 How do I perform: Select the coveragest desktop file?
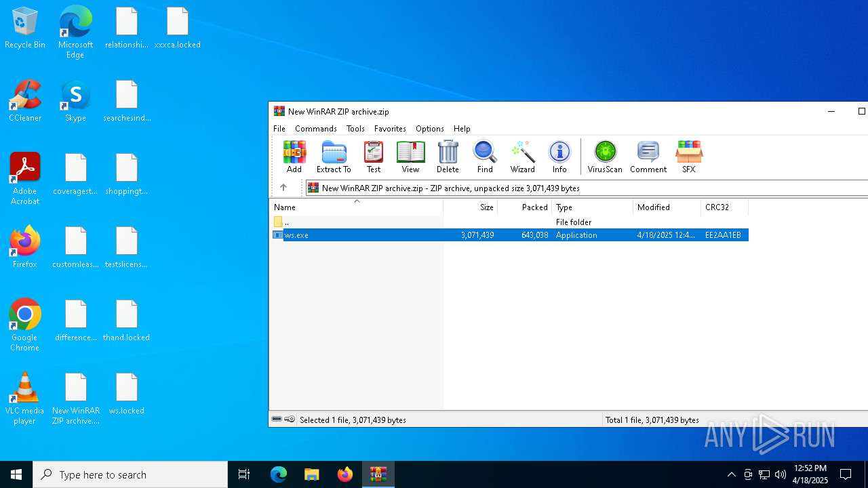[76, 175]
